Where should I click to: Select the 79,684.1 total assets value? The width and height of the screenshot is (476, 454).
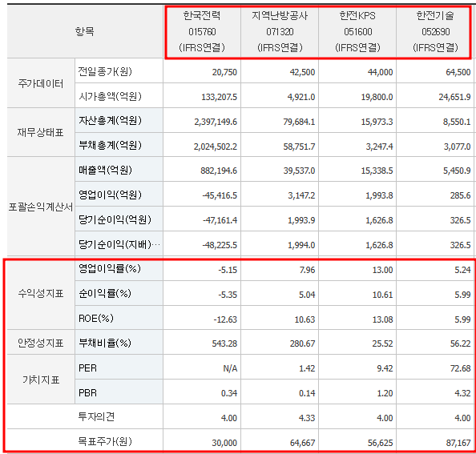pyautogui.click(x=299, y=122)
